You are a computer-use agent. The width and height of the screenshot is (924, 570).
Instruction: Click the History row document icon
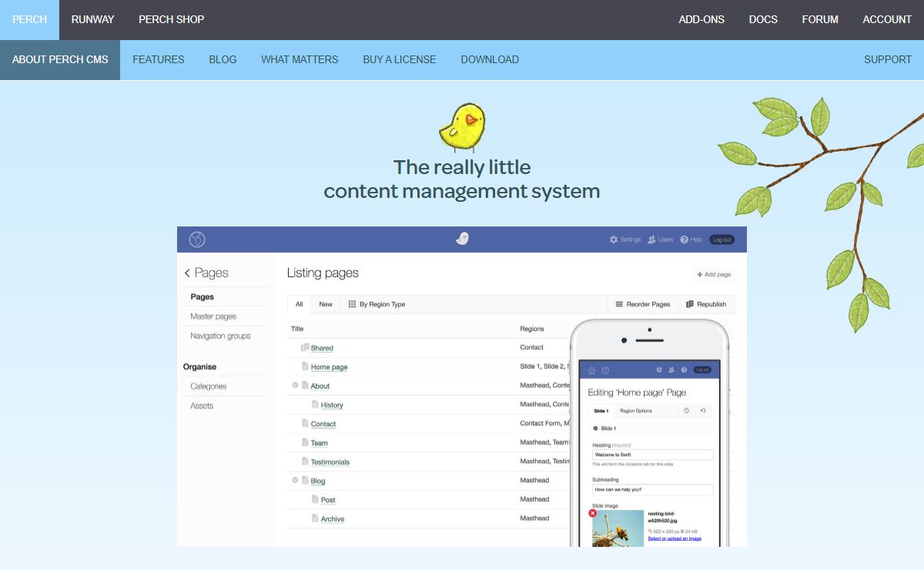315,404
